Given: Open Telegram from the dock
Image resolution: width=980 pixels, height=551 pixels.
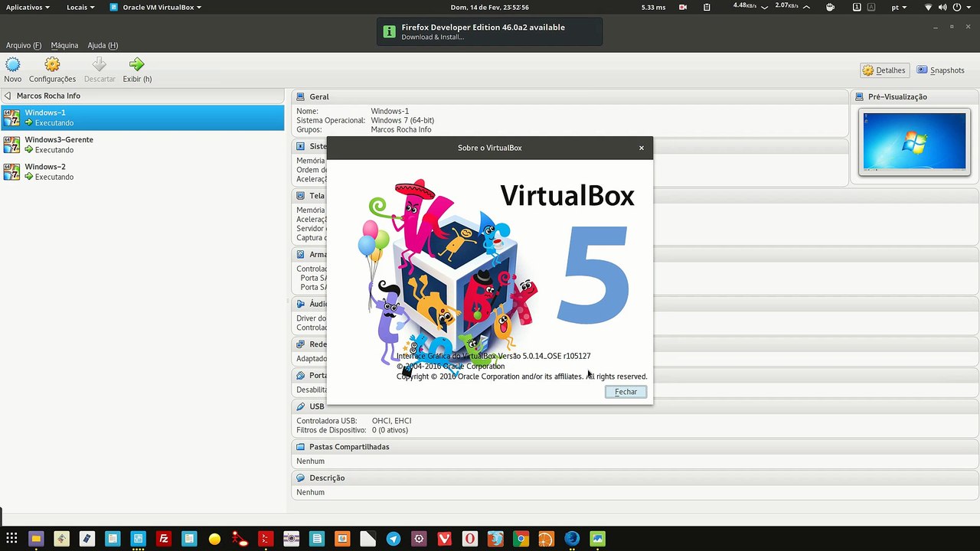Looking at the screenshot, I should click(393, 539).
